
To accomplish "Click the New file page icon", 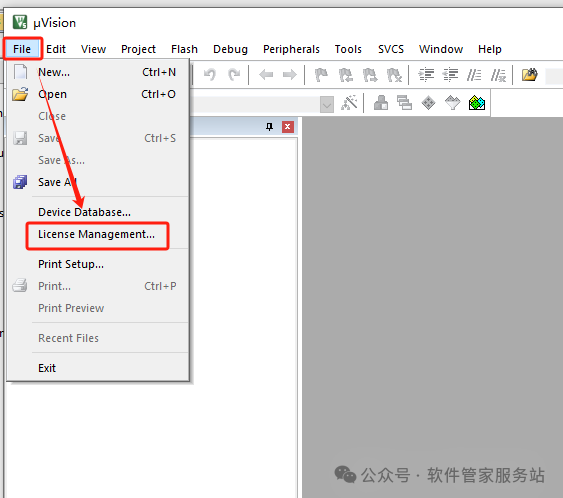I will (20, 72).
